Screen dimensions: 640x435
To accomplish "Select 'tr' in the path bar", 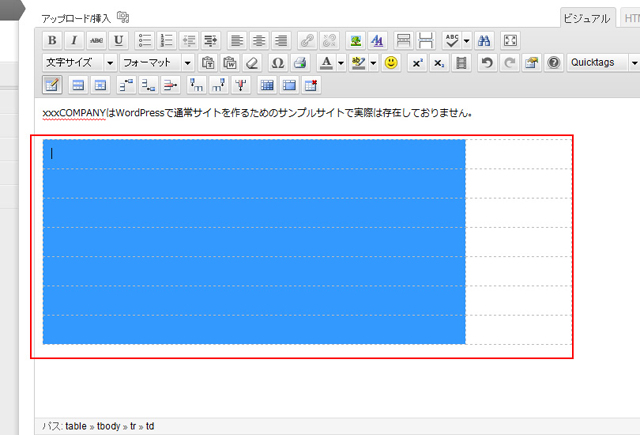I will pyautogui.click(x=133, y=426).
